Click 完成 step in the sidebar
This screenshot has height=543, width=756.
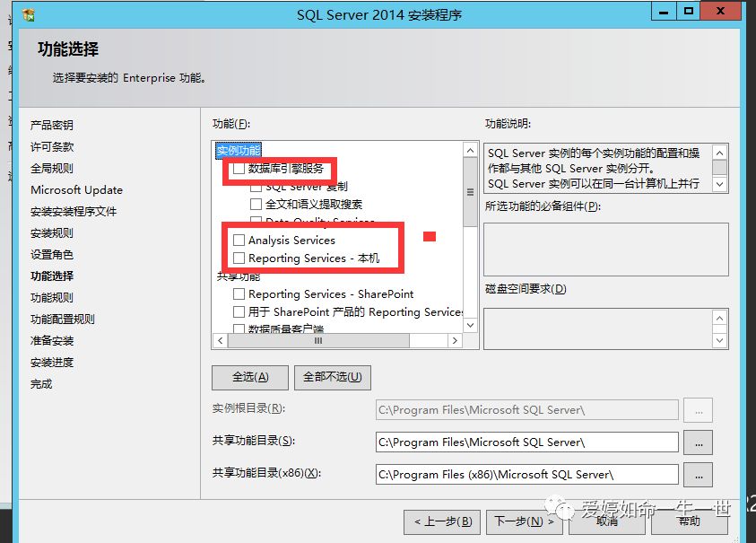point(41,384)
